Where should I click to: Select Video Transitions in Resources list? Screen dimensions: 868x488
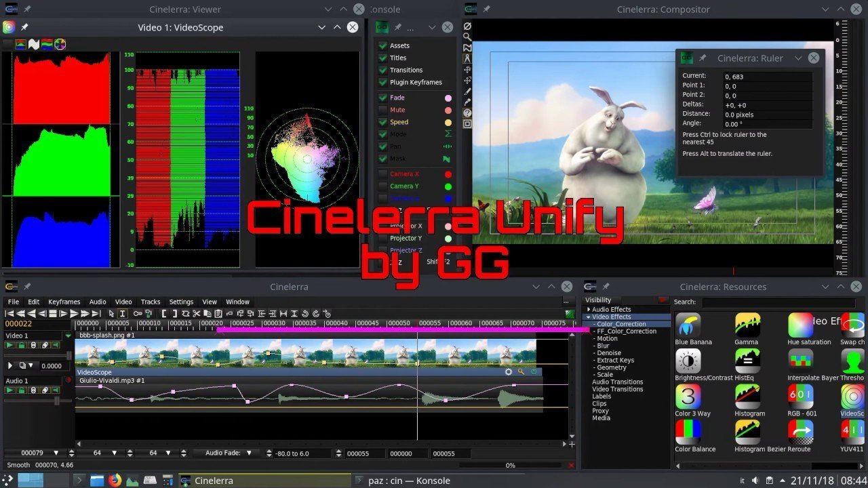(617, 389)
